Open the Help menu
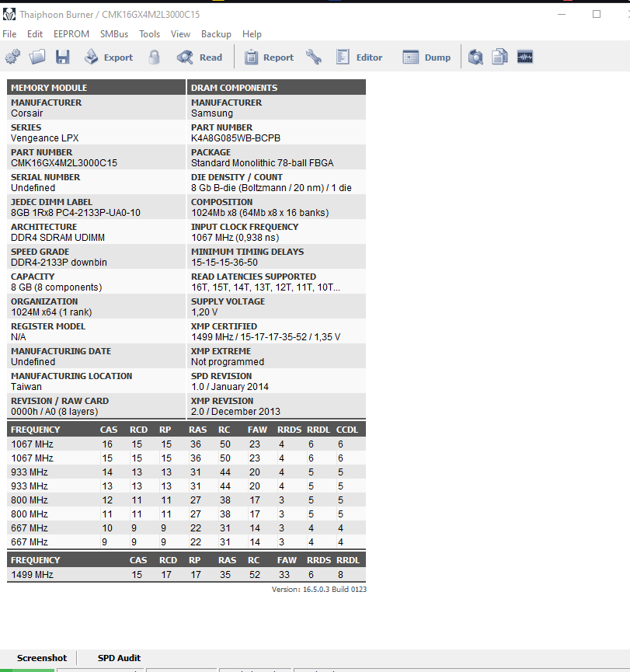 252,34
